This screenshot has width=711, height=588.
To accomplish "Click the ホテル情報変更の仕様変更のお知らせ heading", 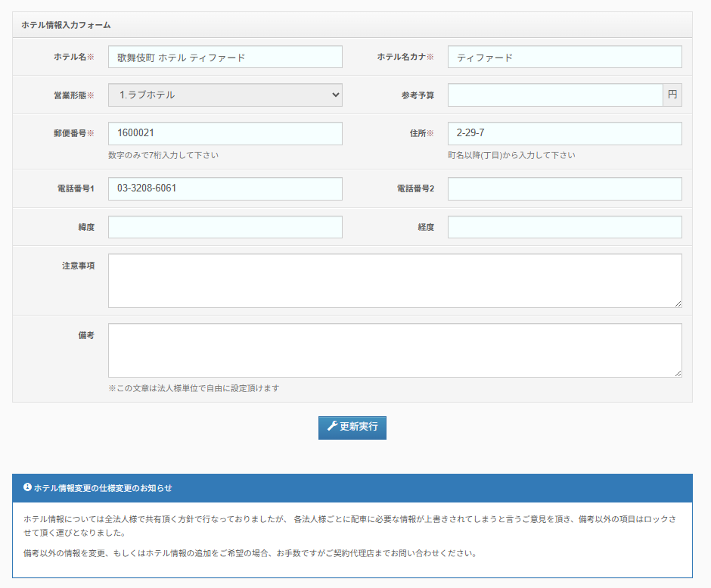I will click(103, 488).
